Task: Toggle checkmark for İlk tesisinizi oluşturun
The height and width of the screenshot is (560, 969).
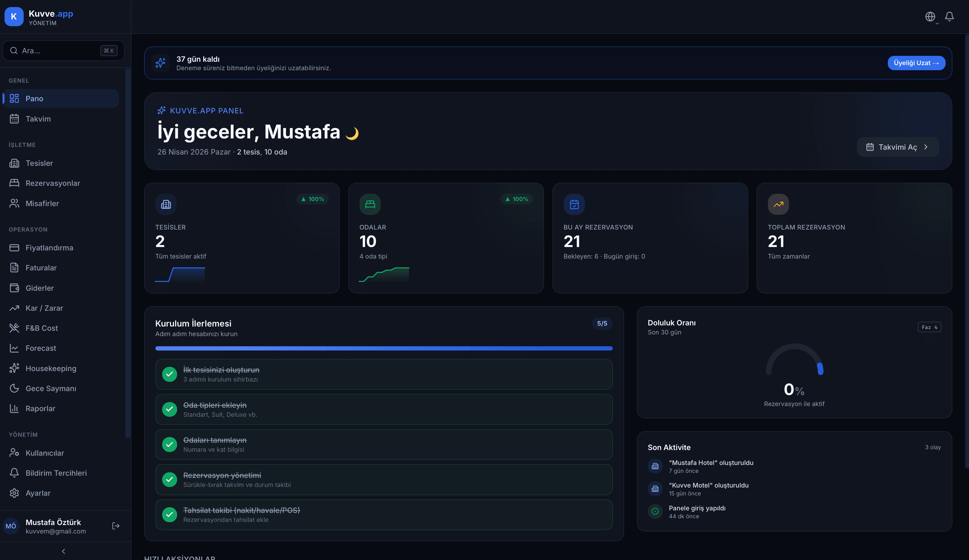Action: 169,374
